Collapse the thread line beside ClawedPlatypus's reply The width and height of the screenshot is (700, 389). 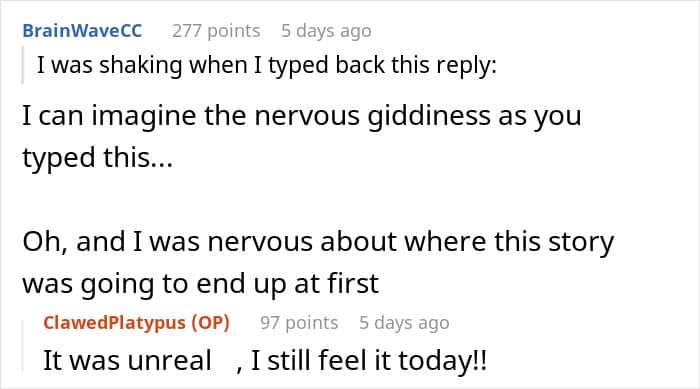pos(23,346)
